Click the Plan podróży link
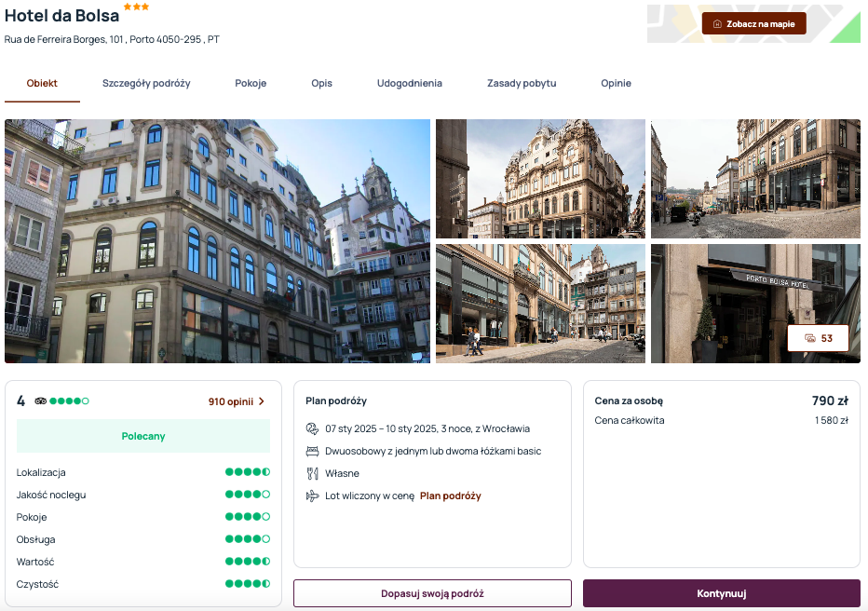868x611 pixels. pyautogui.click(x=451, y=496)
